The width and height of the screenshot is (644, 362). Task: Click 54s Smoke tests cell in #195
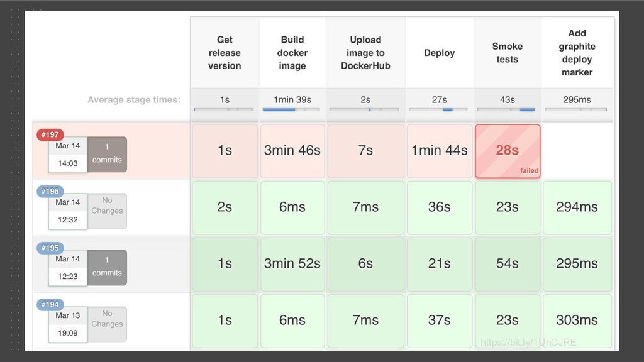tap(508, 265)
